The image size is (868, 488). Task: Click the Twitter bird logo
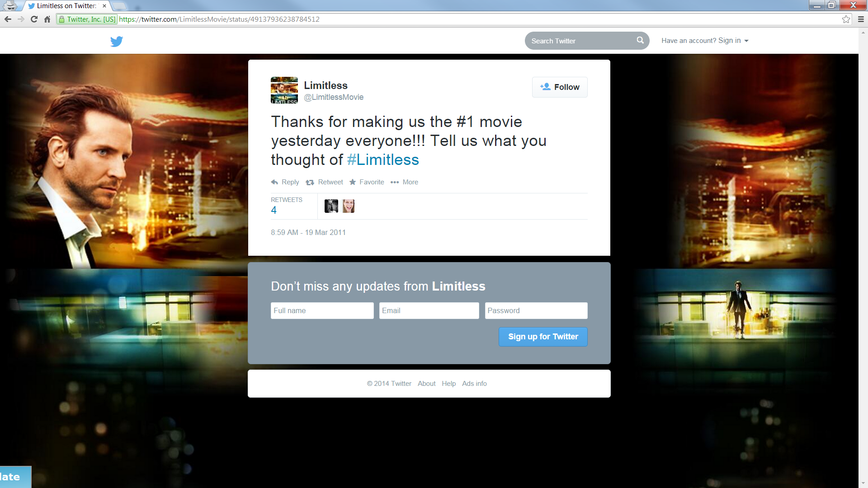click(x=117, y=41)
